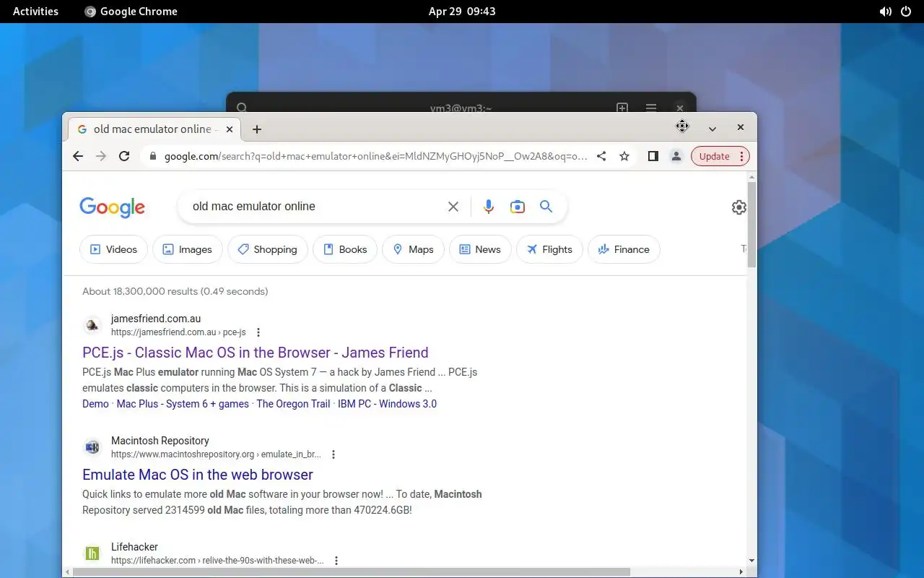924x578 pixels.
Task: Open the system power icon
Action: pyautogui.click(x=907, y=12)
